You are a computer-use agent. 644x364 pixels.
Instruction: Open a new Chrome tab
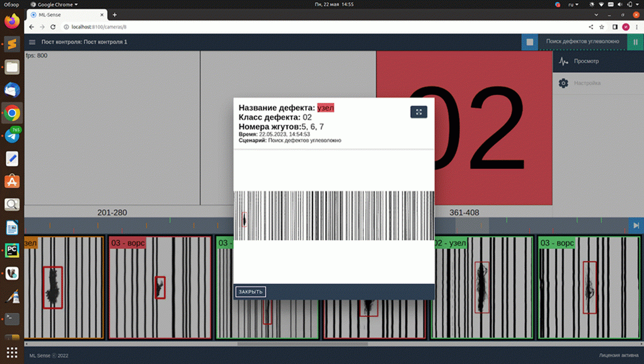coord(115,15)
